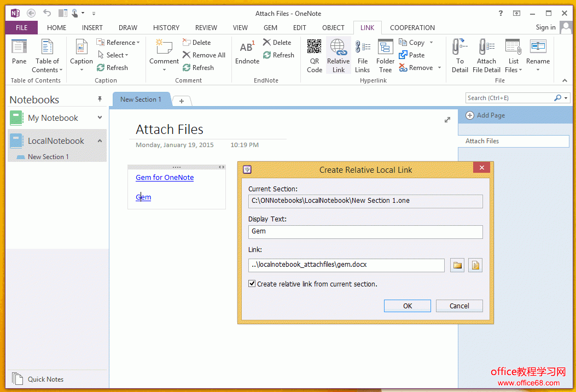Open the FILE menu
Screen dimensions: 576x392
click(21, 28)
